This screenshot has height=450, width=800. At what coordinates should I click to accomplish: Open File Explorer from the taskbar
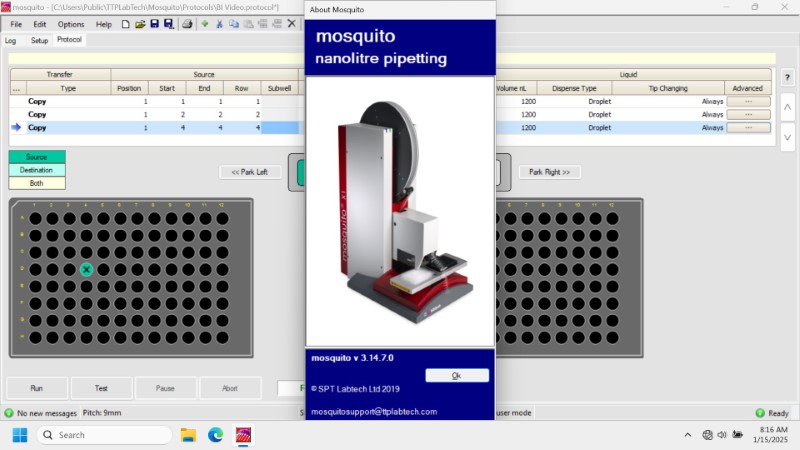tap(188, 435)
